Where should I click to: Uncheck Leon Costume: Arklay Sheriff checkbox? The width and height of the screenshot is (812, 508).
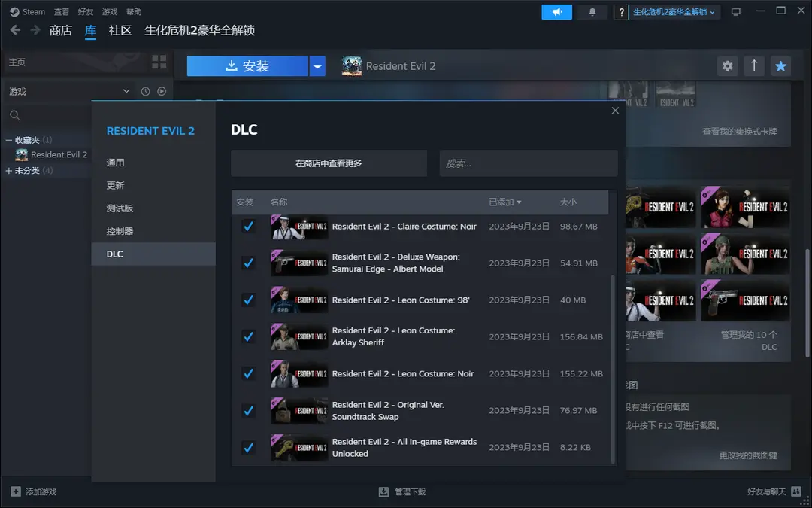point(249,336)
